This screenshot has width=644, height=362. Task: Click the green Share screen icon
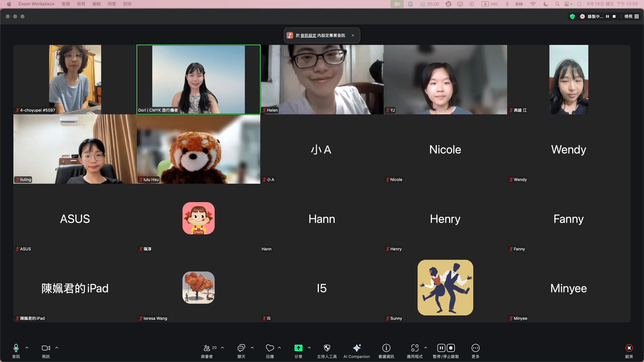click(298, 348)
